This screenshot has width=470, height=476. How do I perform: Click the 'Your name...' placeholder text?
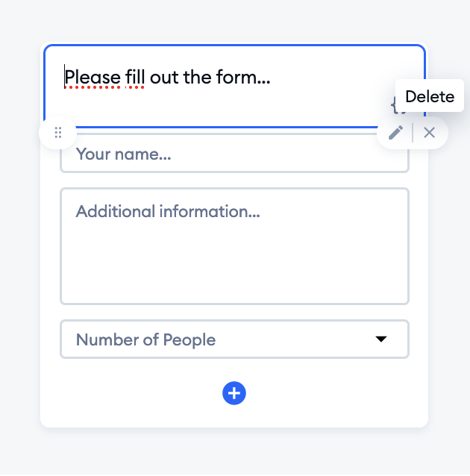123,154
